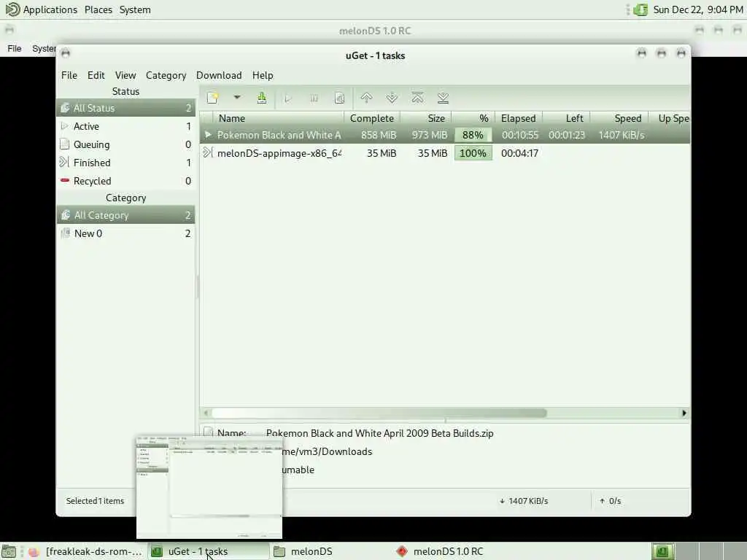747x560 pixels.
Task: Click the 00:04:17 elapsed cell
Action: coord(519,153)
